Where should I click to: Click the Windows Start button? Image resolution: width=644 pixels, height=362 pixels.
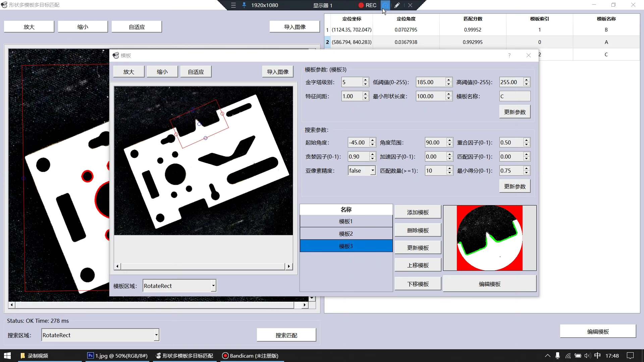(7, 356)
